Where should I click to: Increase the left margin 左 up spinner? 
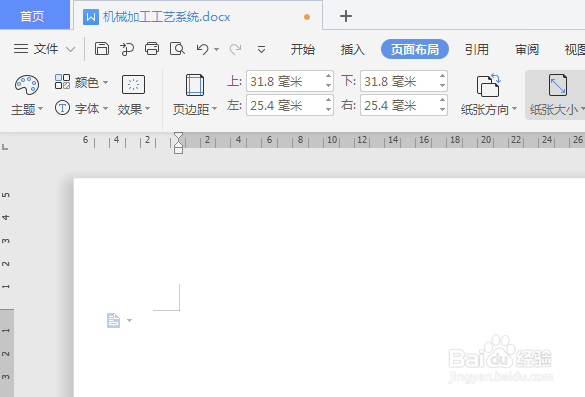point(328,100)
